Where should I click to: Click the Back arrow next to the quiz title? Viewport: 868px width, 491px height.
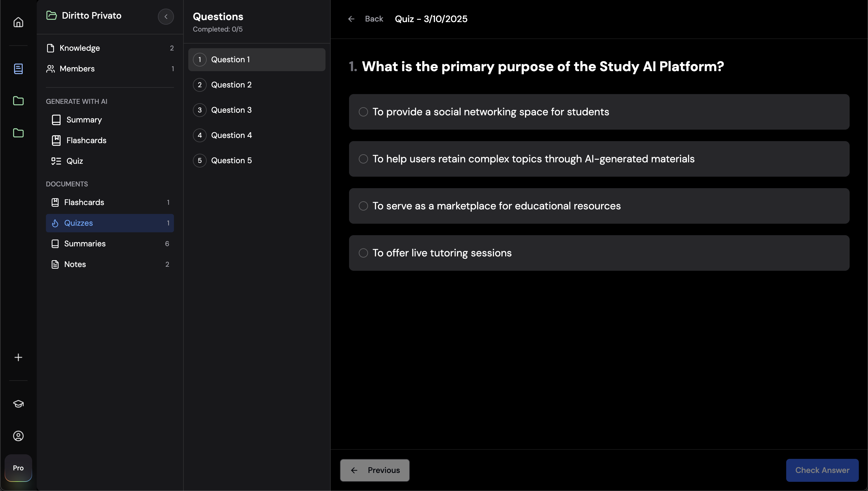pos(351,19)
